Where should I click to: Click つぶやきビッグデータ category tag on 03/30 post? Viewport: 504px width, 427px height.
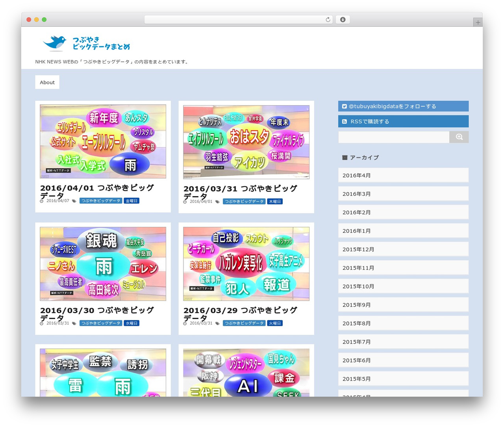click(101, 323)
